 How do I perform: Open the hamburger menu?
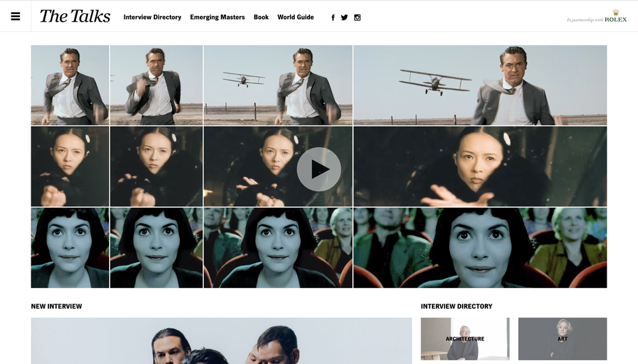click(15, 17)
